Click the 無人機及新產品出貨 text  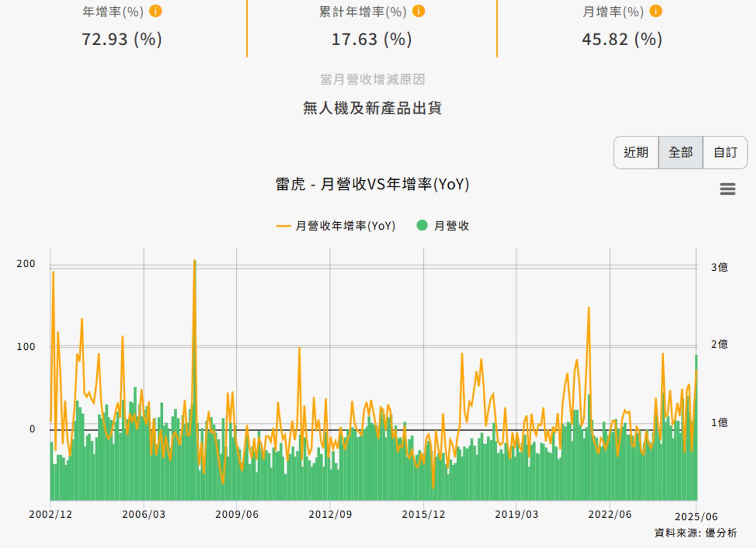372,108
